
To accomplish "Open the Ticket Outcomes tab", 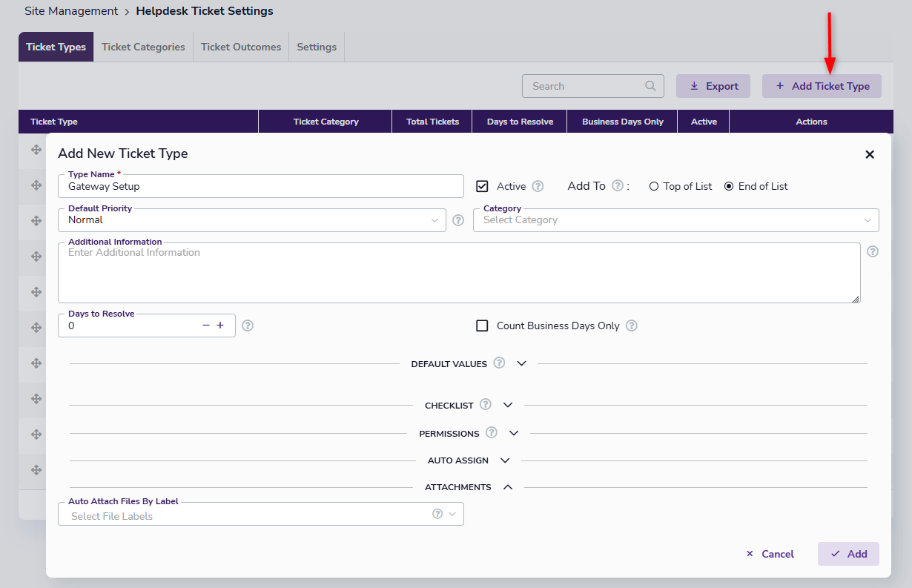I will 241,47.
